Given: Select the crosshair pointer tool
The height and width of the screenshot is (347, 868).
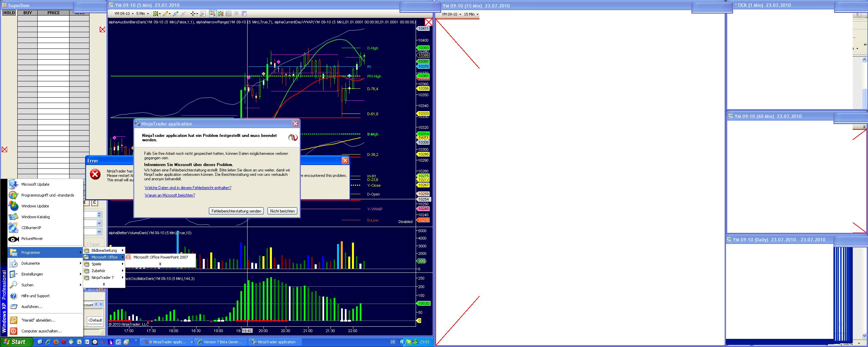Looking at the screenshot, I should point(194,14).
